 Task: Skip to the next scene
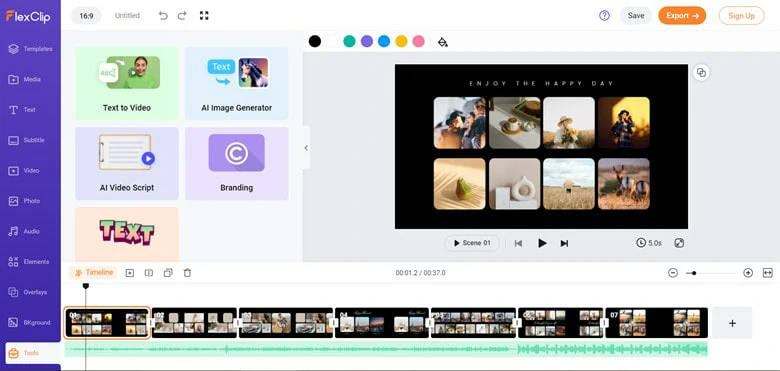click(x=564, y=243)
